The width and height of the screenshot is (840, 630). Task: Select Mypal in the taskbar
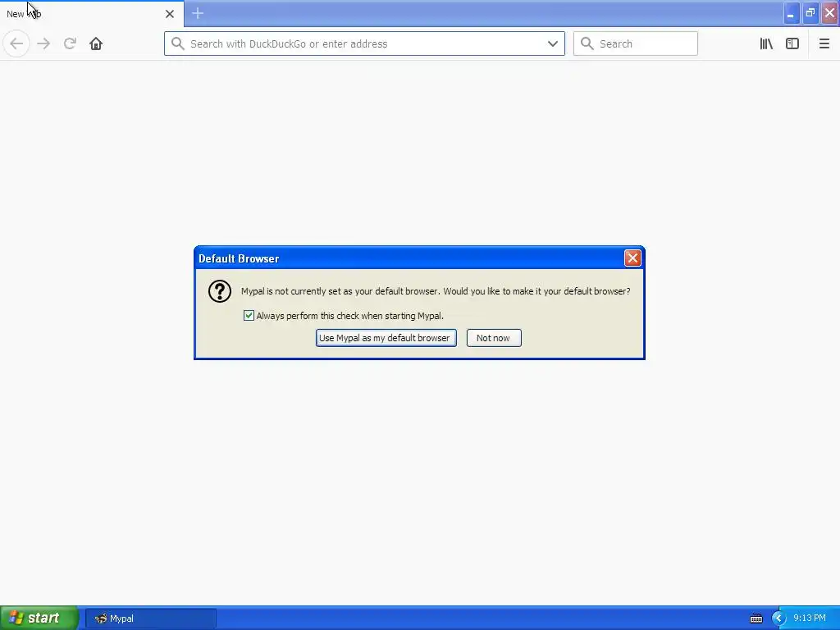[151, 619]
